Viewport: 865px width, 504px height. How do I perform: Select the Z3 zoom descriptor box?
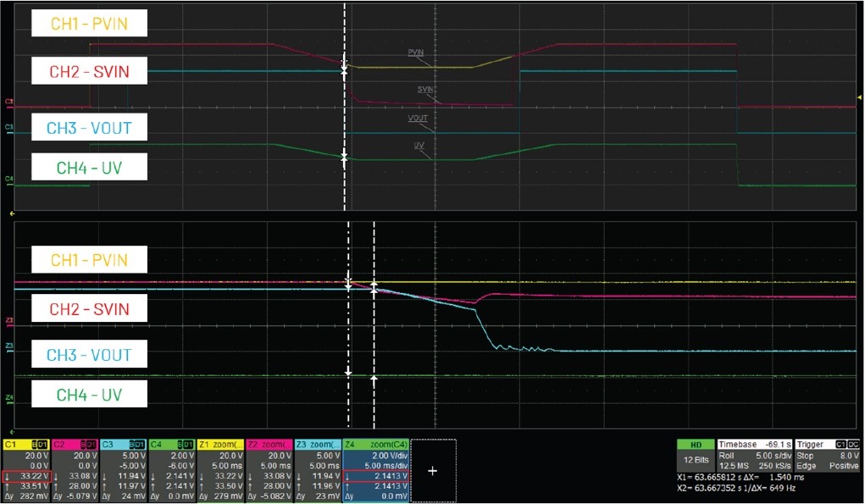pyautogui.click(x=317, y=444)
